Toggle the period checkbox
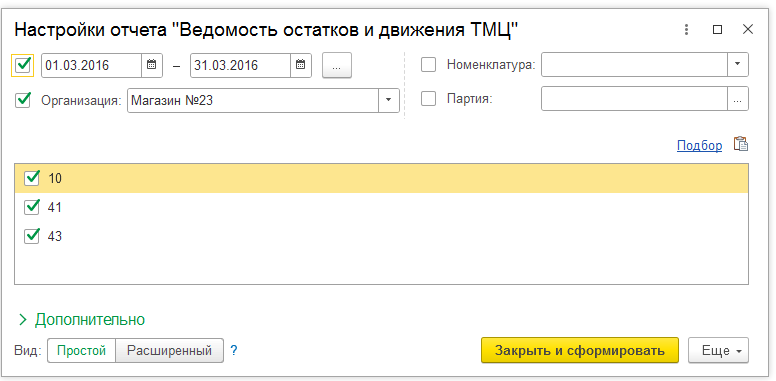 (x=23, y=65)
